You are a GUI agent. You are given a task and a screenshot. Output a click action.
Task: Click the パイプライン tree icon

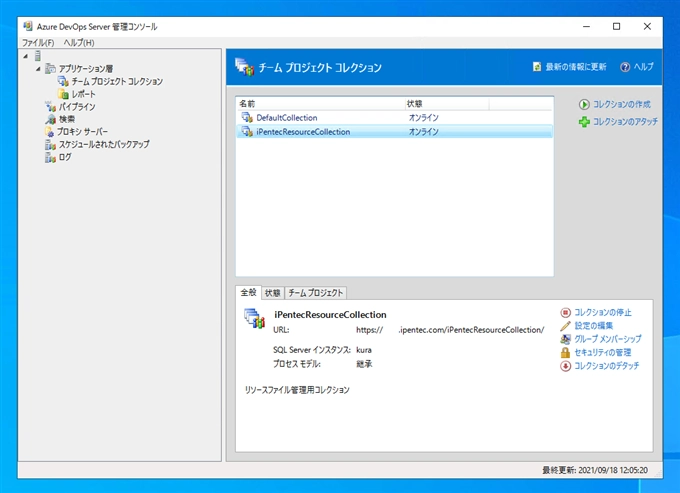pos(50,106)
